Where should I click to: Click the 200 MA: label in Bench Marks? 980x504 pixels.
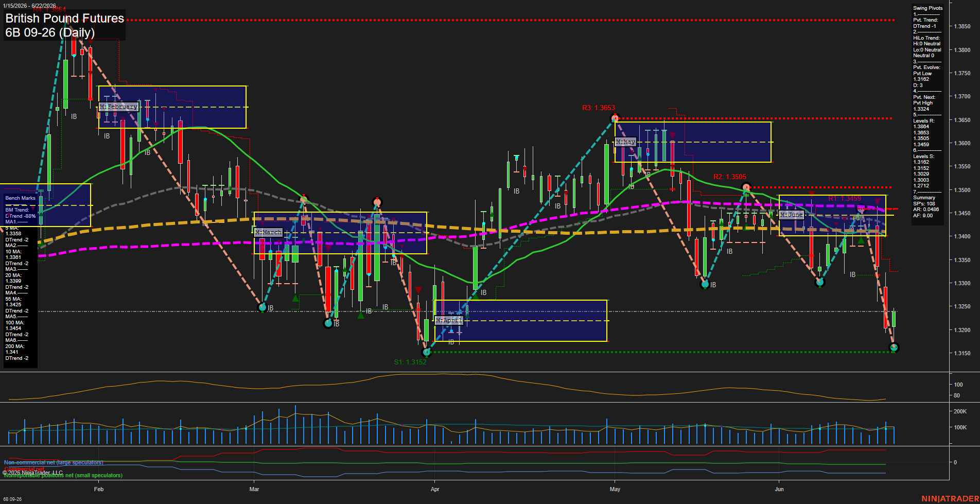[15, 346]
